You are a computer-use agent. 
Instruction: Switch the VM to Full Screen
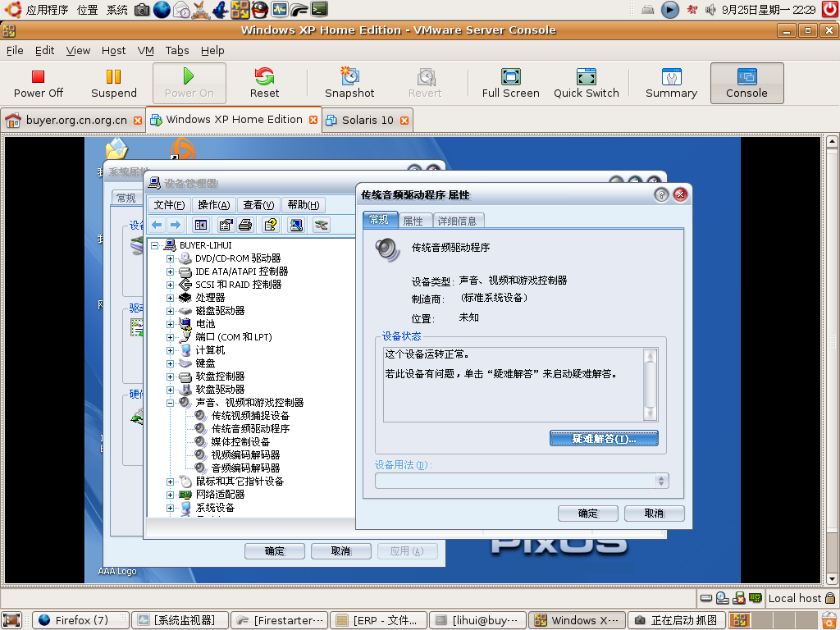pyautogui.click(x=510, y=84)
